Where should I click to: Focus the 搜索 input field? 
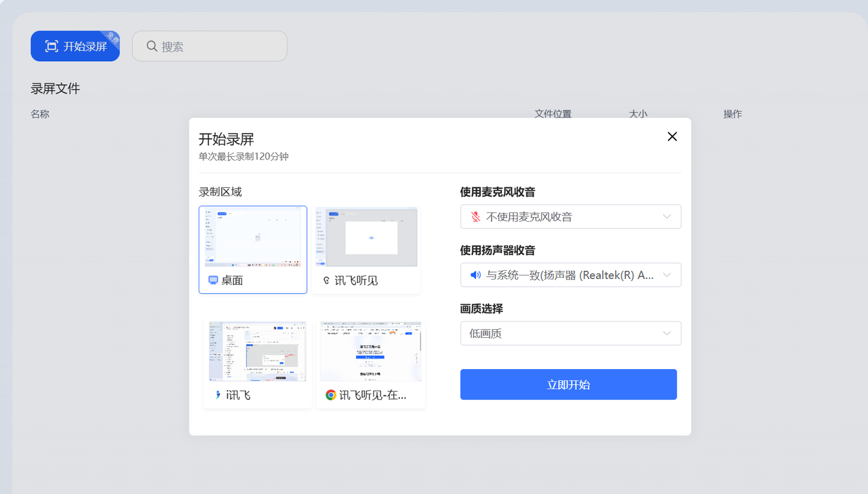tap(217, 46)
